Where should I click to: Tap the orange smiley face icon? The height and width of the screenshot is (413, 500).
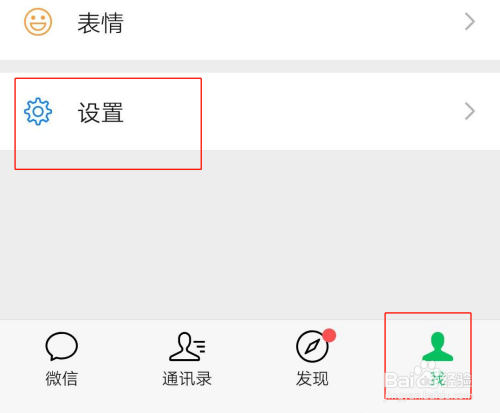(x=38, y=22)
